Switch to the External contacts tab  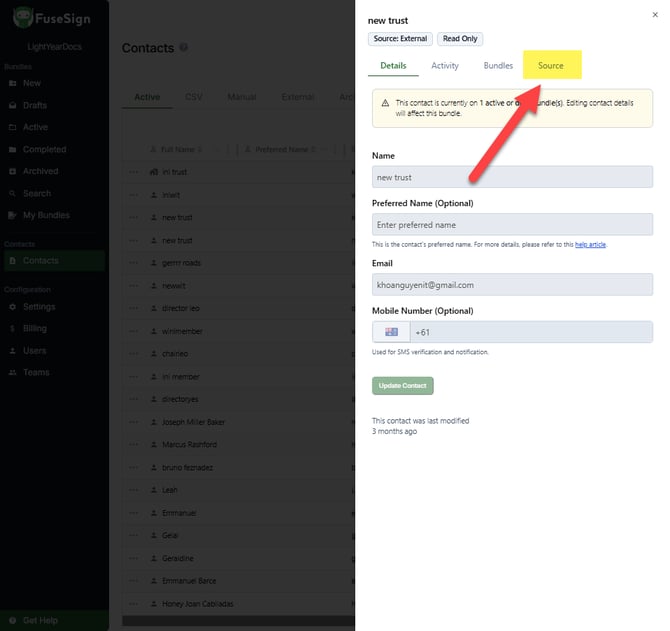[x=297, y=97]
